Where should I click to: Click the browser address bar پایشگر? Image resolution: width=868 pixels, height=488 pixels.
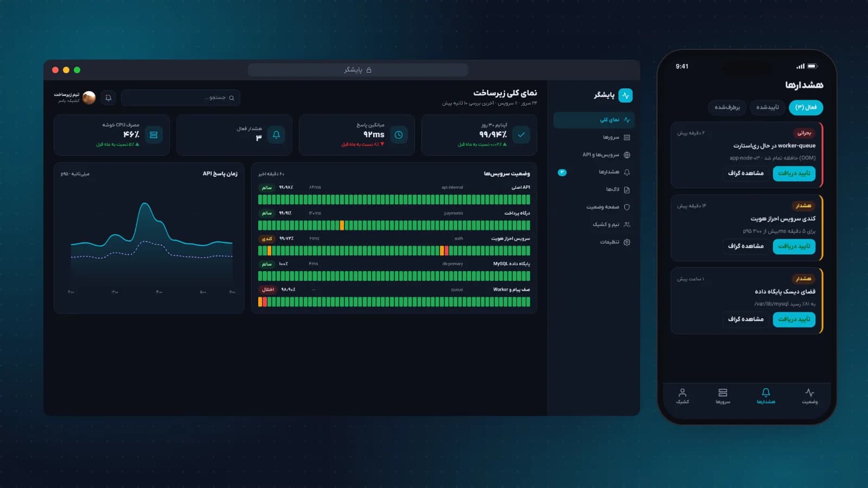358,70
